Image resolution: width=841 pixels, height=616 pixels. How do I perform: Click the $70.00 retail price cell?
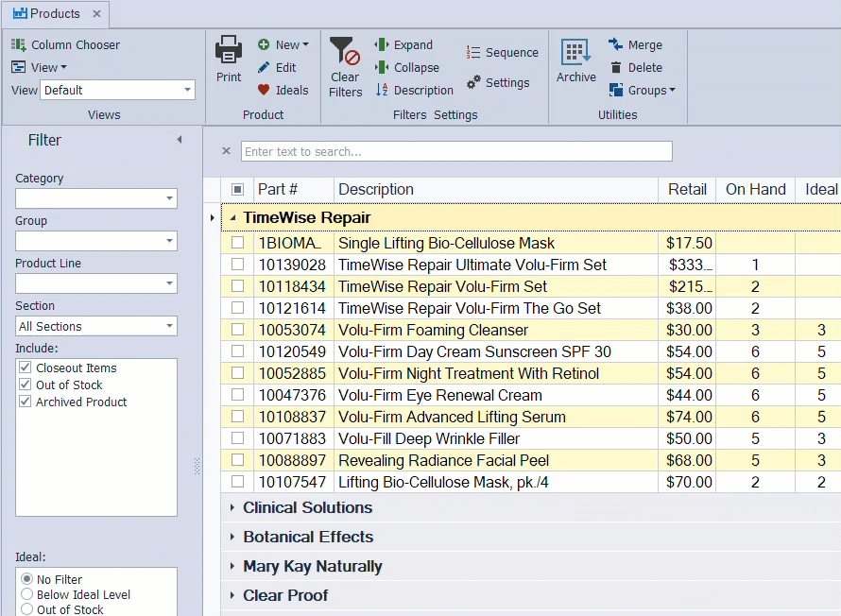click(x=689, y=483)
